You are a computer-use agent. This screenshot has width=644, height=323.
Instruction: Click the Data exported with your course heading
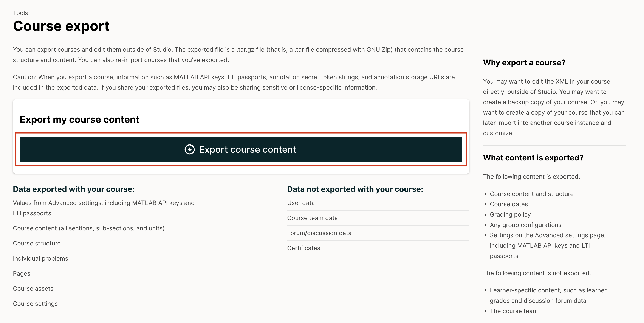pyautogui.click(x=74, y=189)
